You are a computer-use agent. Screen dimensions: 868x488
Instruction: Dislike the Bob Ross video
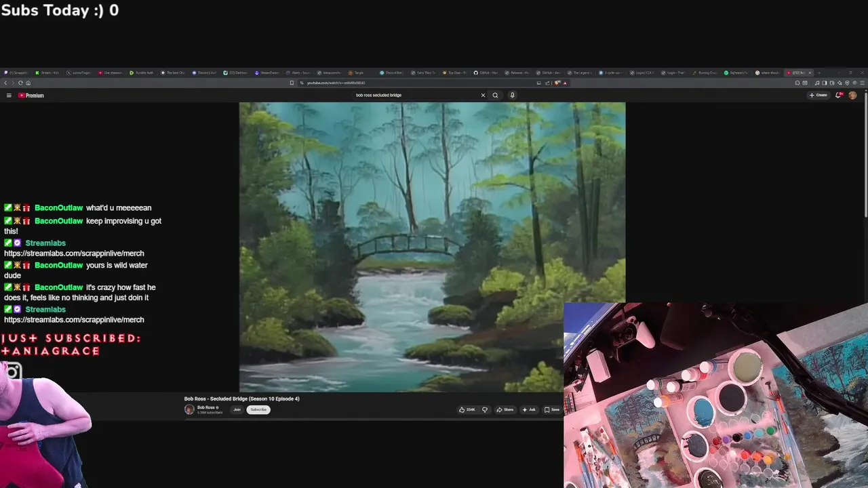click(484, 409)
